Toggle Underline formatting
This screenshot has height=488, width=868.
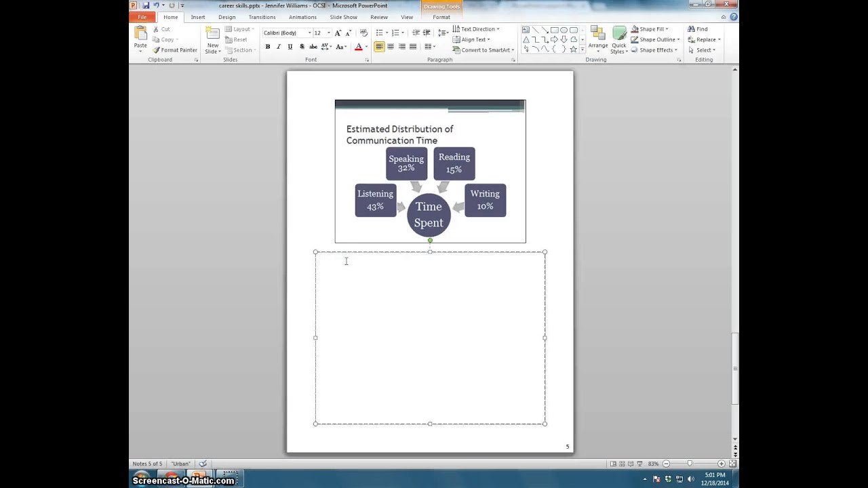point(290,47)
